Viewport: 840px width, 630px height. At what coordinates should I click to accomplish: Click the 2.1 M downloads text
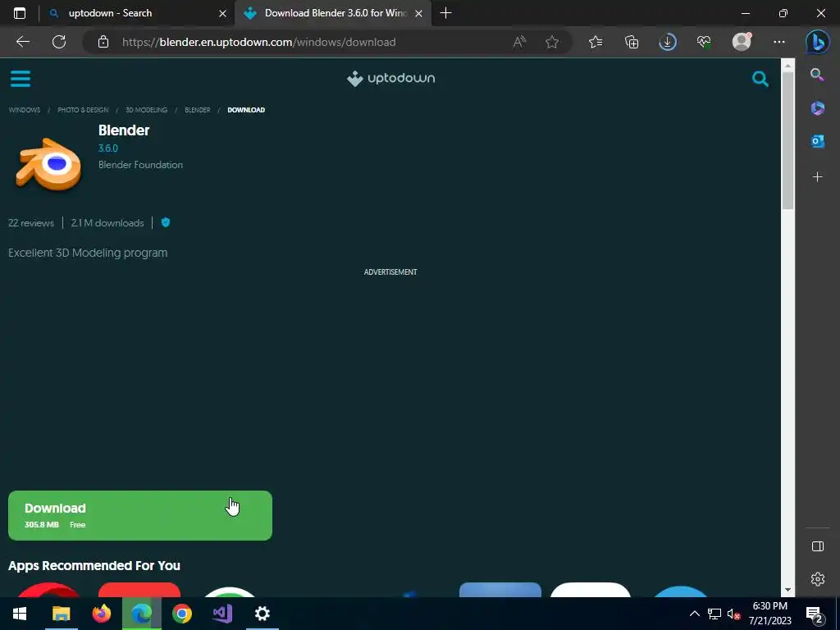[x=107, y=223]
